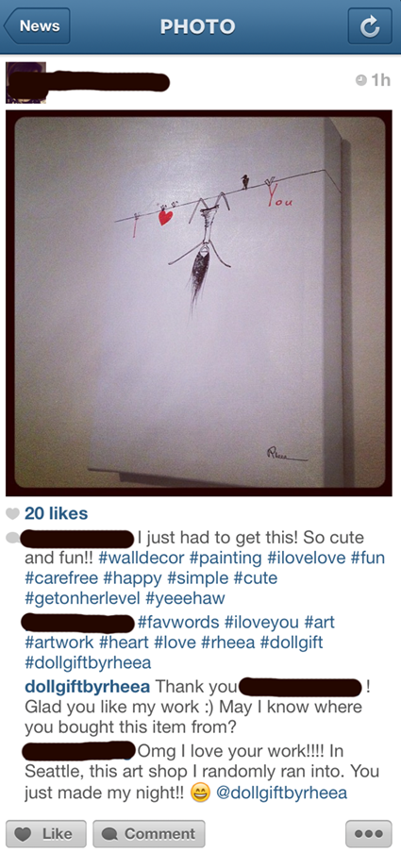
Task: Open the 20 likes list
Action: tap(56, 513)
